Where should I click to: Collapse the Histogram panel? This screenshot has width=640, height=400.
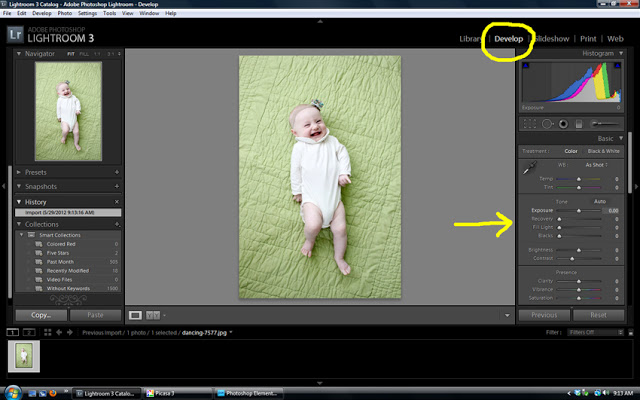click(x=621, y=53)
